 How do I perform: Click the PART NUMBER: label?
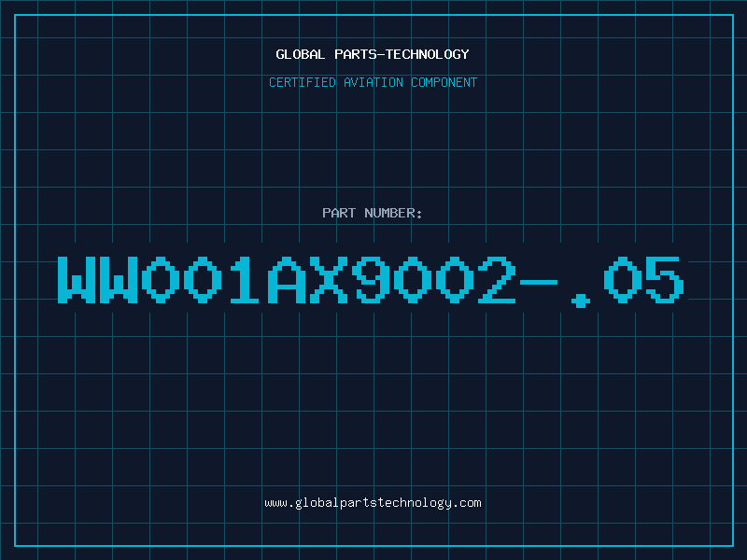point(372,213)
